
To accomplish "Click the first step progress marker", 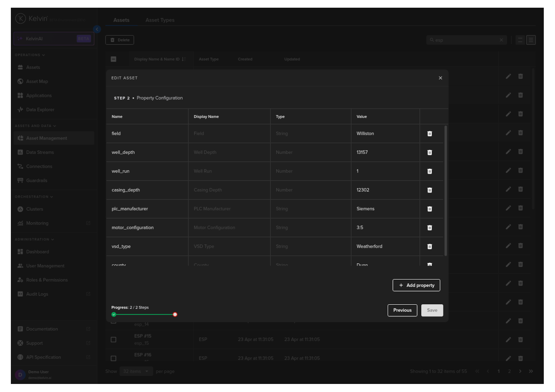I will point(114,314).
